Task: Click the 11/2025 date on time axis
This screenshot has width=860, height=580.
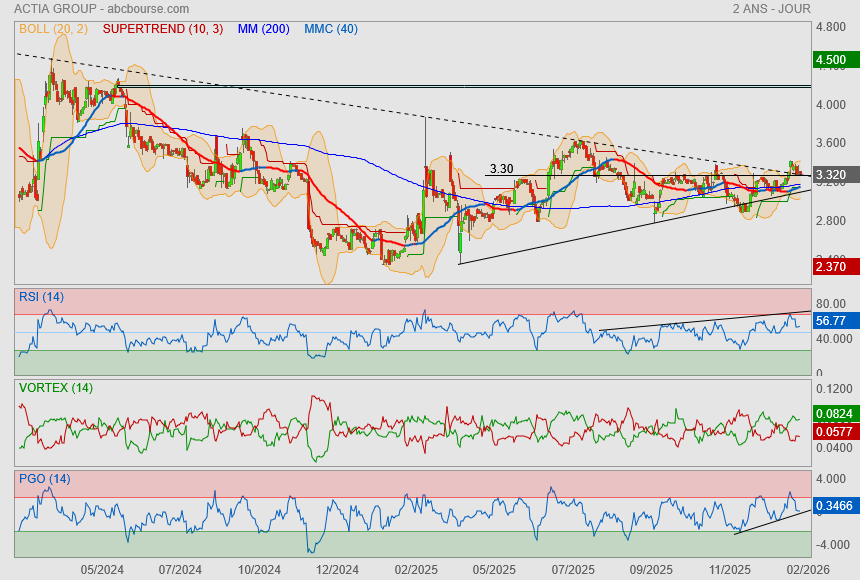Action: 731,569
